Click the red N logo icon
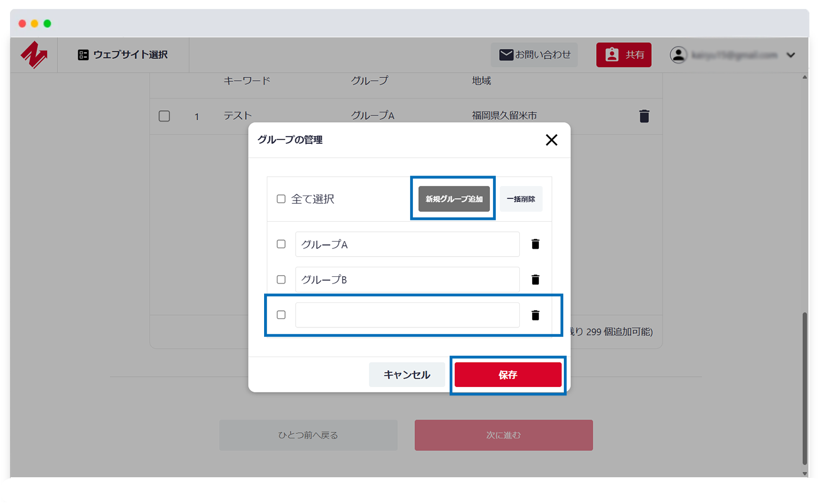819x504 pixels. 32,55
